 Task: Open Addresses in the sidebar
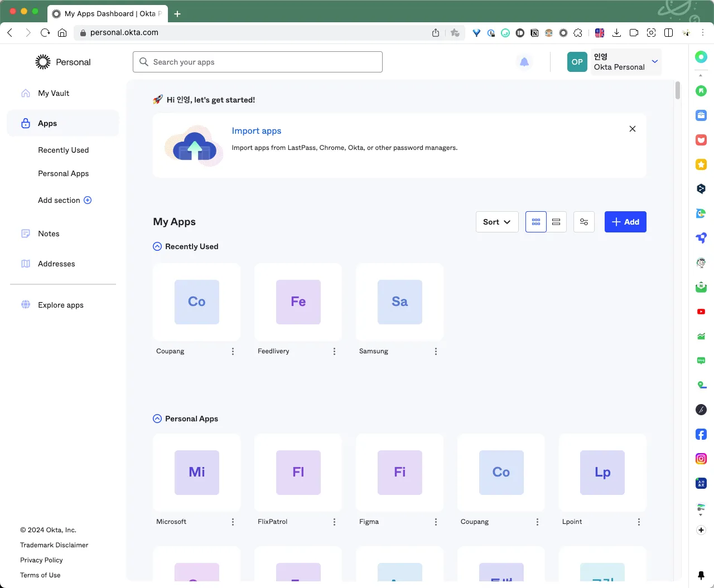coord(56,264)
